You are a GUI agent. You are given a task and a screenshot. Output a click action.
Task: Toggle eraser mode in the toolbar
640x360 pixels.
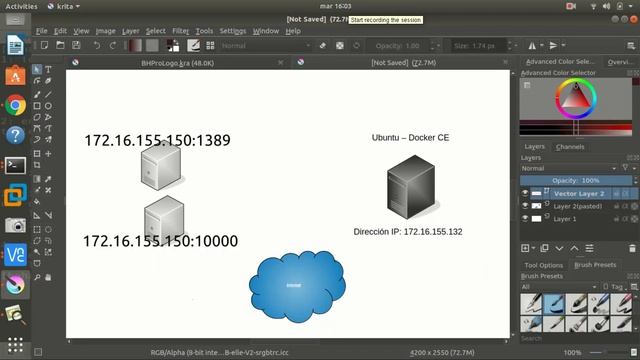click(x=322, y=45)
